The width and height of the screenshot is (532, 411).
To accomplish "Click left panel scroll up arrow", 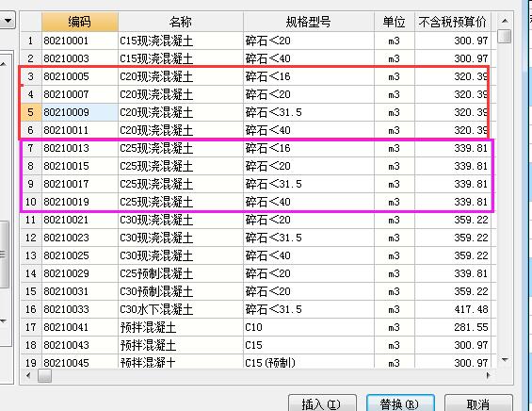I will click(4, 64).
